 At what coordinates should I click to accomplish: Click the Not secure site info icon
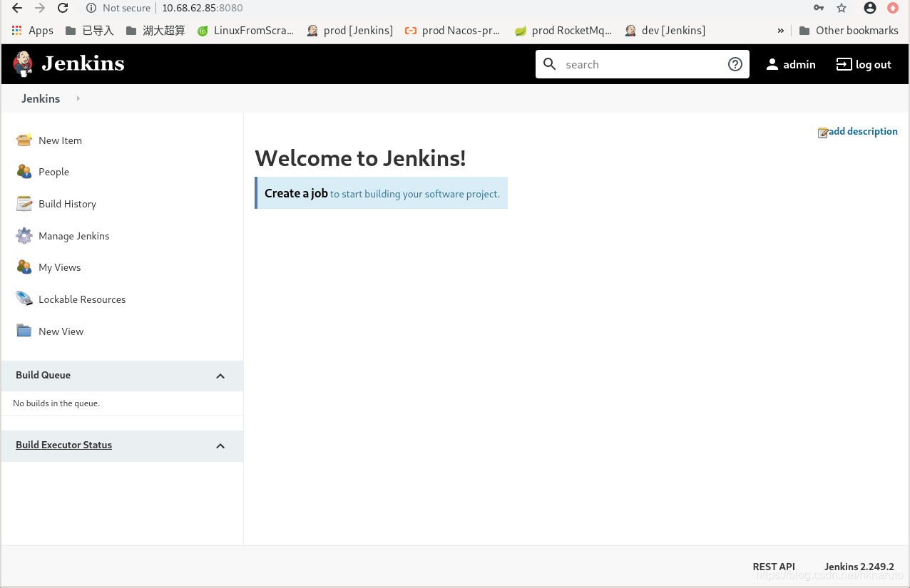click(x=91, y=8)
